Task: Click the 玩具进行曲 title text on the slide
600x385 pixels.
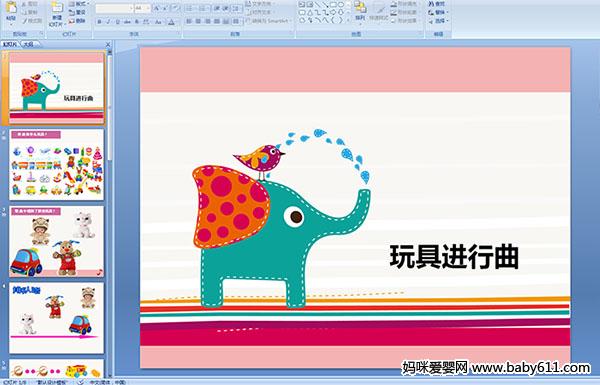Action: click(454, 256)
